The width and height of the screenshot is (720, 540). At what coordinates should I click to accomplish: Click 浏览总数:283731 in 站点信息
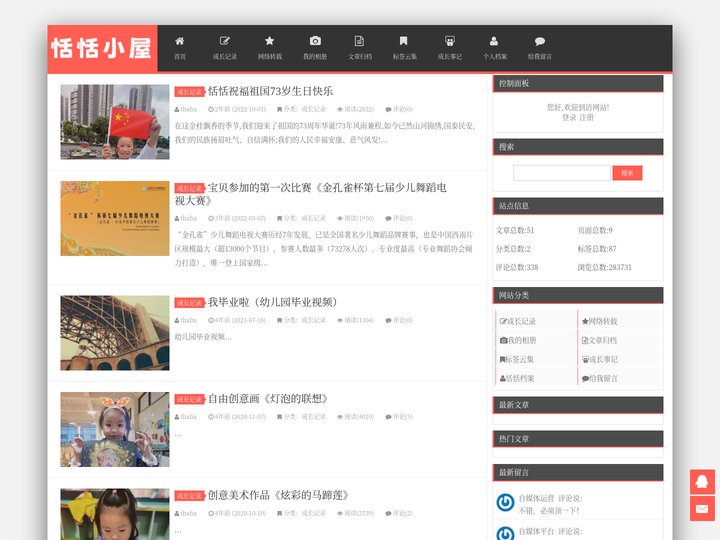click(x=605, y=267)
